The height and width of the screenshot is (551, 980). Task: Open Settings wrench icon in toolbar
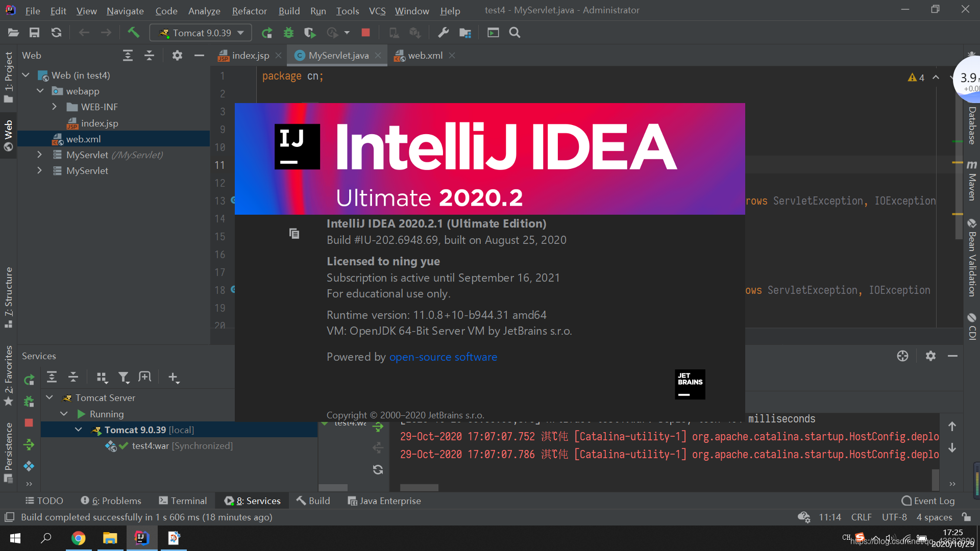[443, 33]
